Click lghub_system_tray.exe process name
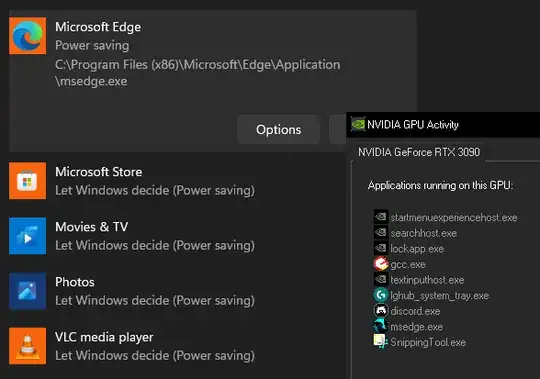Viewport: 540px width, 379px height. pyautogui.click(x=439, y=295)
